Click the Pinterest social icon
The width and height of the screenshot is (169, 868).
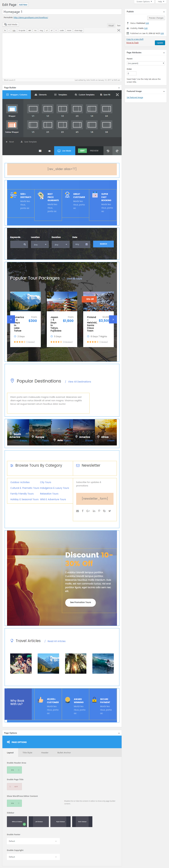coord(99,511)
